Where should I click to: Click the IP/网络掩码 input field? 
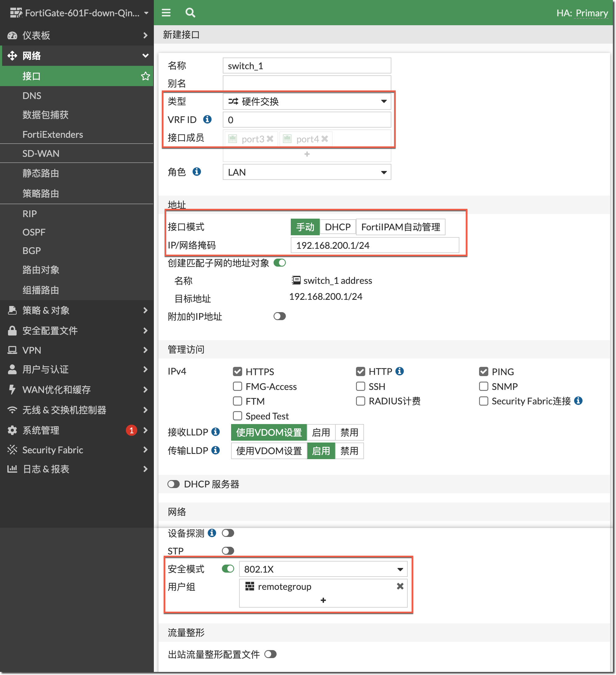[x=374, y=245]
